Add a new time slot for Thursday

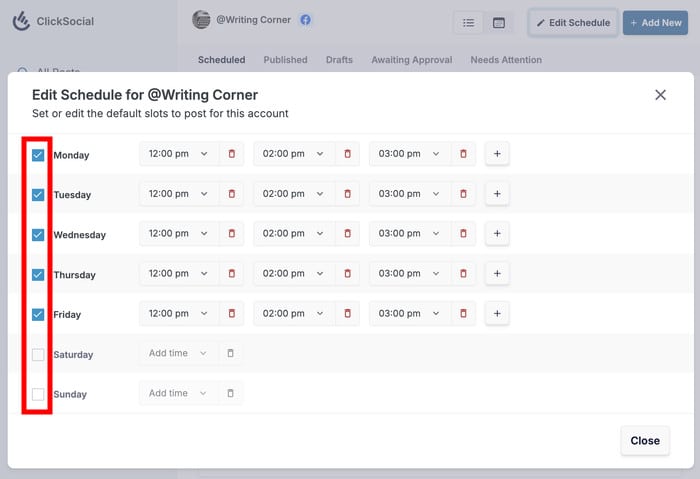pyautogui.click(x=497, y=274)
